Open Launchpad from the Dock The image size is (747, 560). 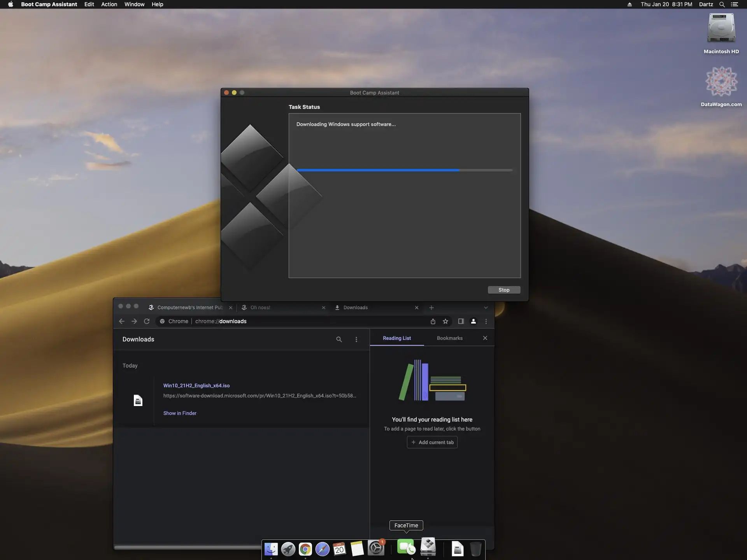(288, 549)
